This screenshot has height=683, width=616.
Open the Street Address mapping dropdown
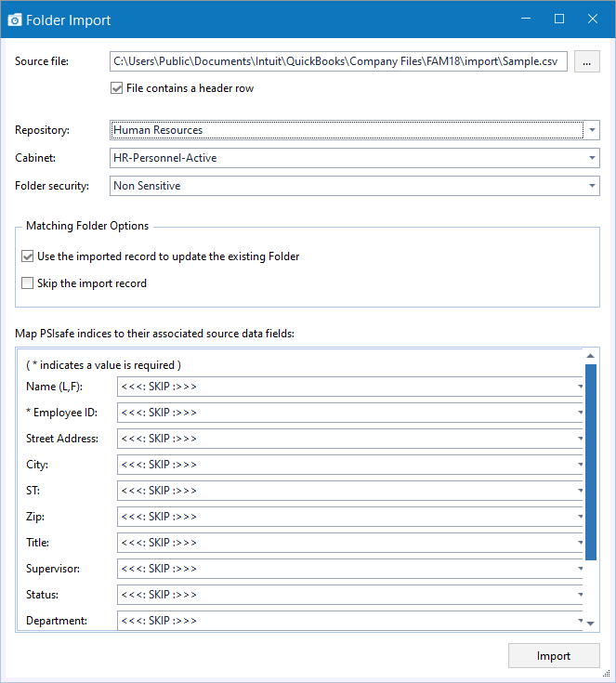pos(350,439)
